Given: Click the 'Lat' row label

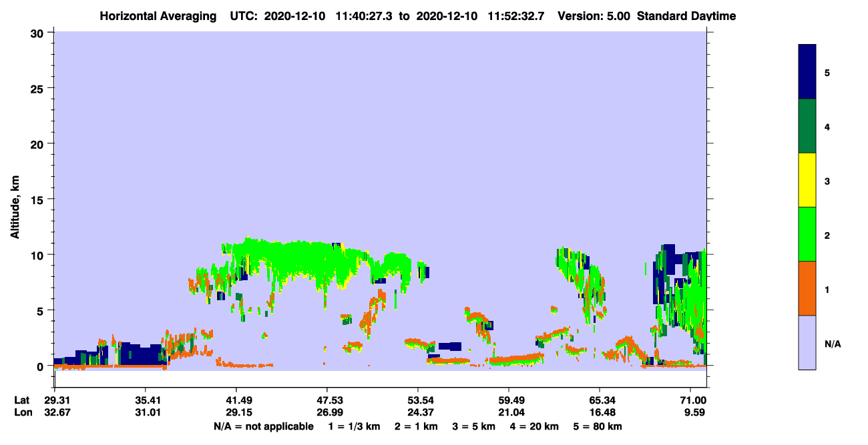Looking at the screenshot, I should point(22,400).
